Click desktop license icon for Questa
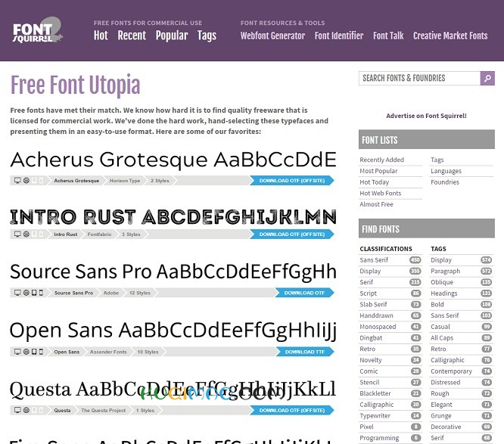Image resolution: width=504 pixels, height=444 pixels. pyautogui.click(x=17, y=410)
